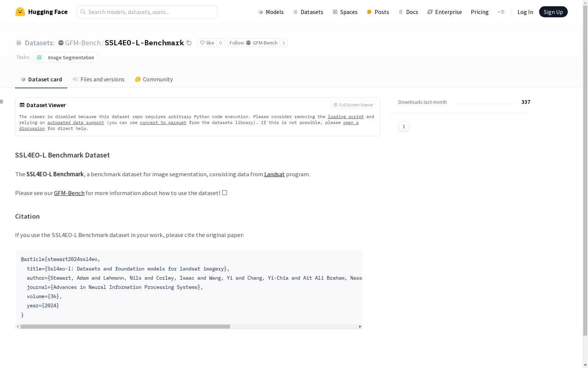Viewport: 588px width, 368px height.
Task: Click the GFM-Bench organization avatar
Action: (x=61, y=43)
